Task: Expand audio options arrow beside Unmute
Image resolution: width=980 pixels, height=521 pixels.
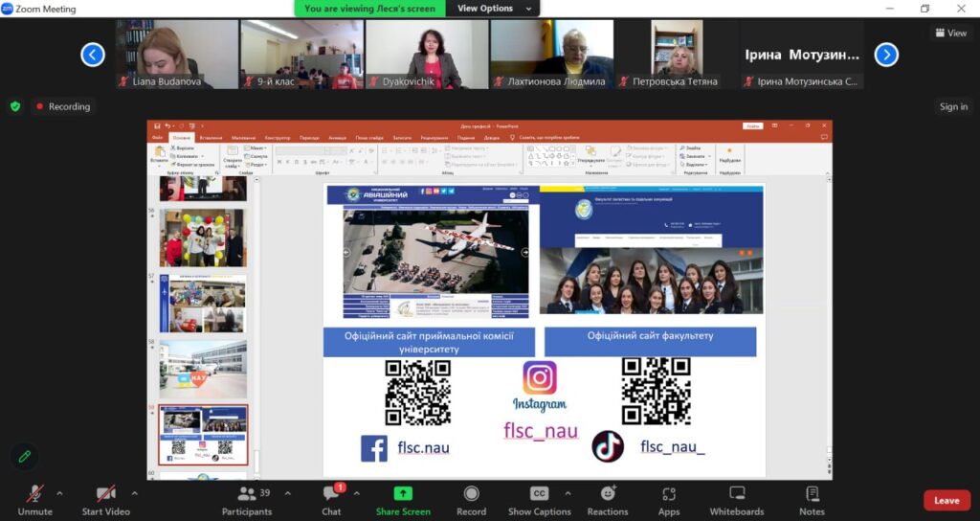Action: point(59,493)
